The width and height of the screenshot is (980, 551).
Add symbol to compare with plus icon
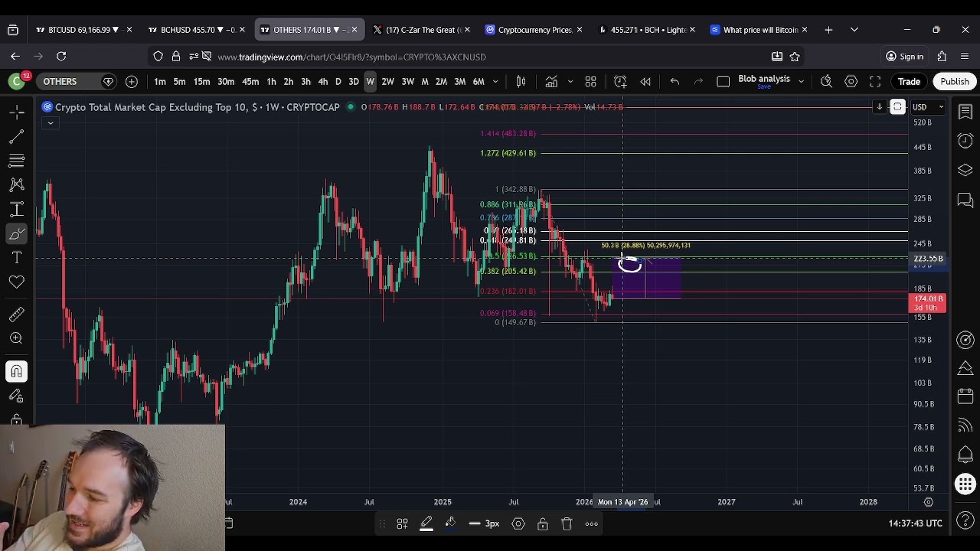pos(132,81)
